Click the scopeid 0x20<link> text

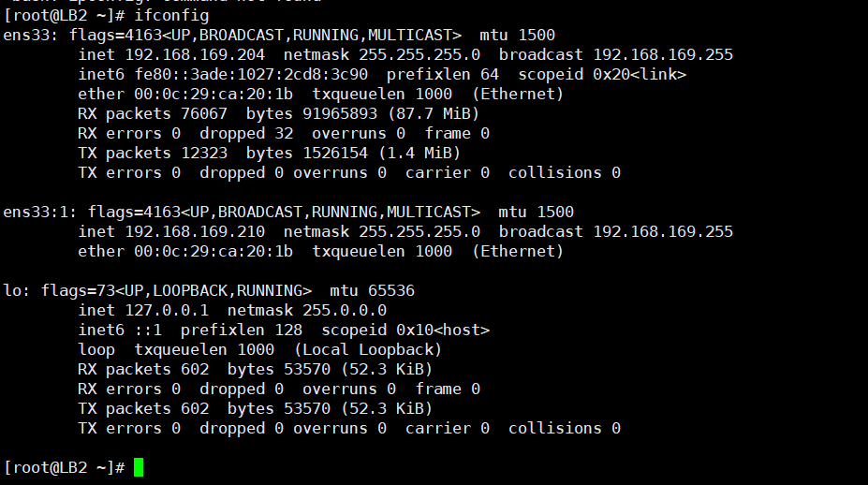tap(602, 75)
